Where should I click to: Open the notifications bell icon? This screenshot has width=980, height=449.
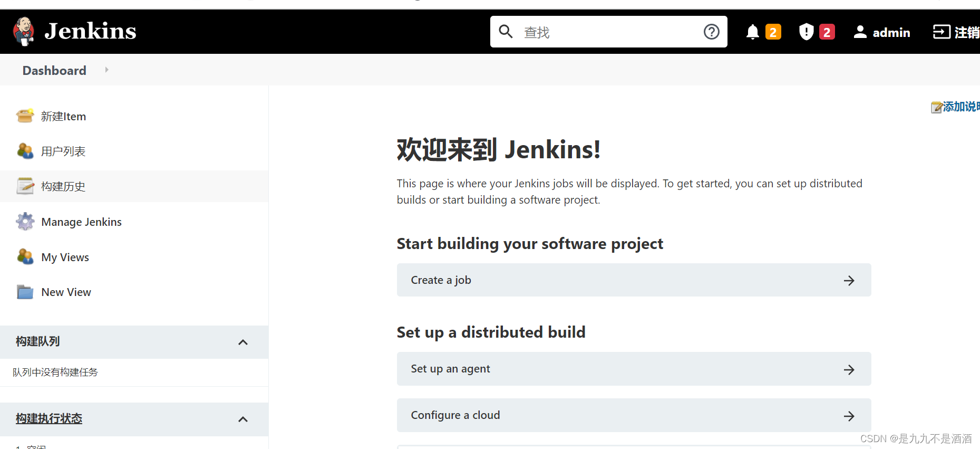point(752,32)
